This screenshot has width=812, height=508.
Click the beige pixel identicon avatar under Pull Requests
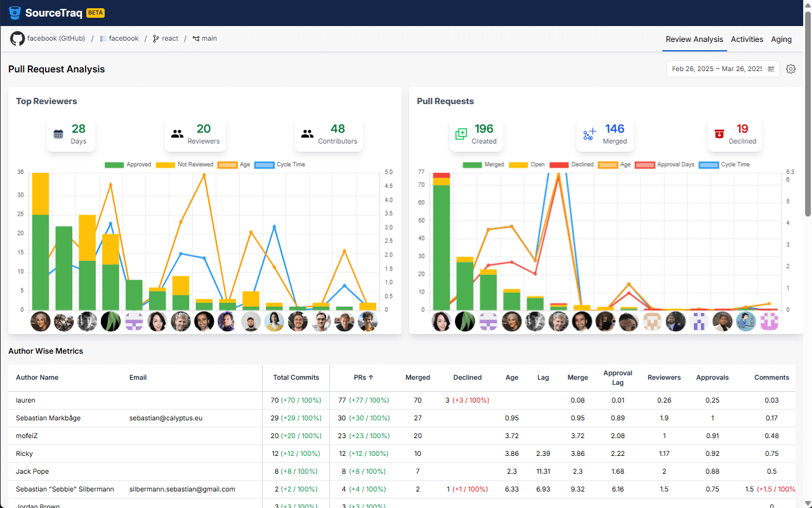point(652,321)
